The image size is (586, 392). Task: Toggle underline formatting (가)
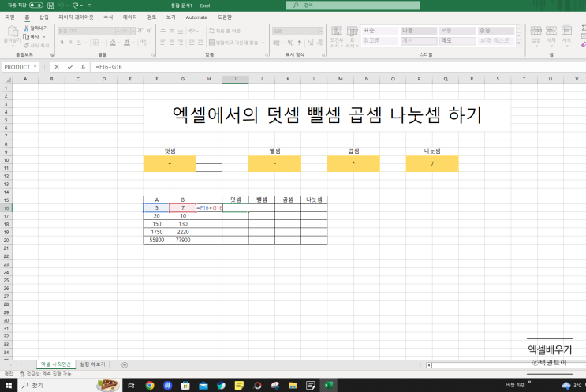point(79,43)
